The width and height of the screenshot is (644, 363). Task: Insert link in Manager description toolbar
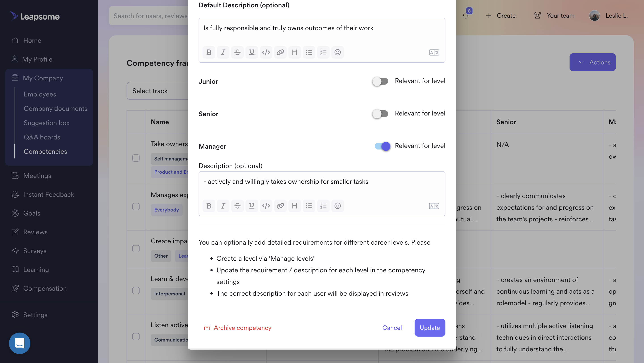tap(280, 206)
